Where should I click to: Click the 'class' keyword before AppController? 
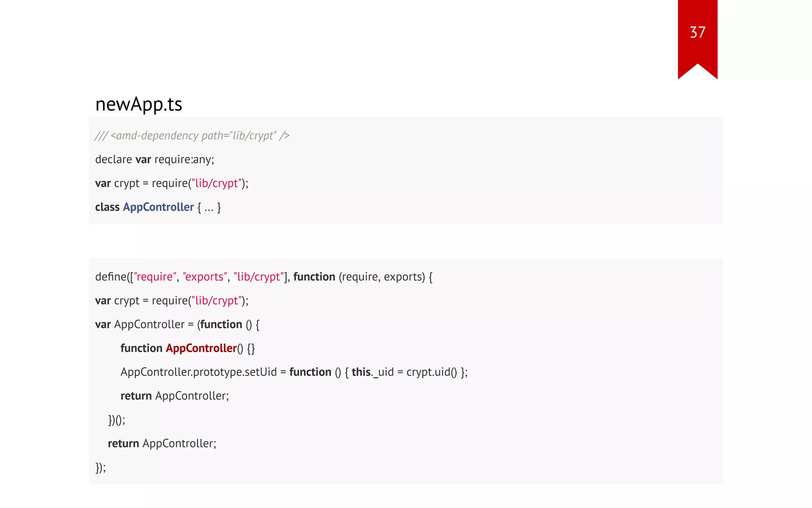107,207
